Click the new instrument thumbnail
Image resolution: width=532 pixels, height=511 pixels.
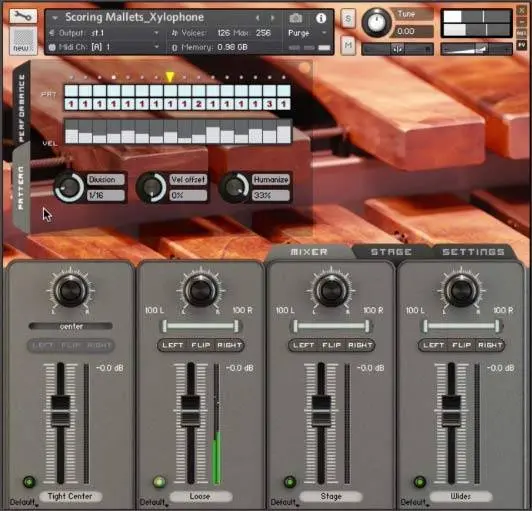tap(23, 40)
